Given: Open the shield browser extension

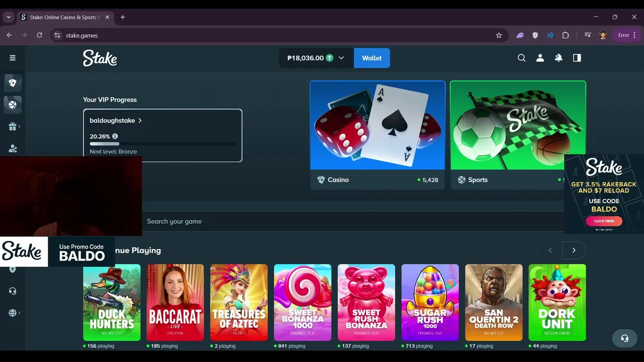Looking at the screenshot, I should [535, 35].
